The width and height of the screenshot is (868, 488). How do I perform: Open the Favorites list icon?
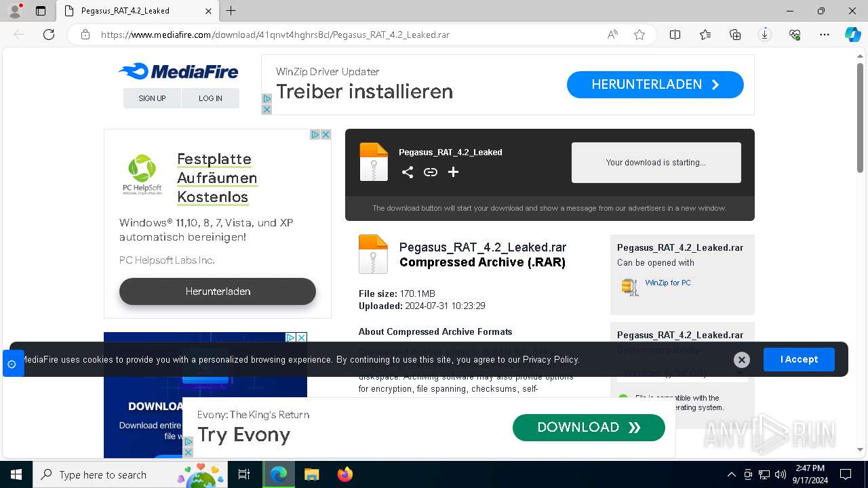705,35
